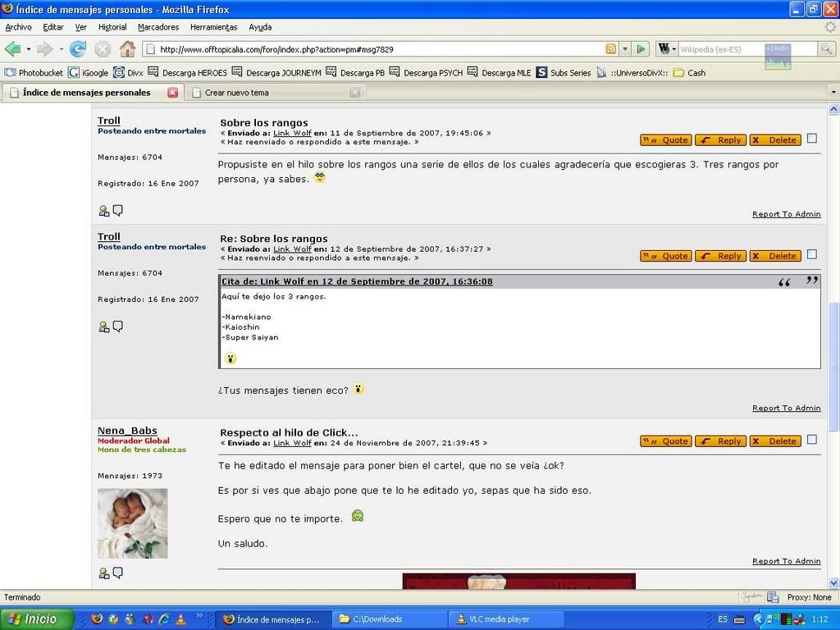Image resolution: width=840 pixels, height=630 pixels.
Task: Click the back navigation arrow
Action: pyautogui.click(x=12, y=49)
